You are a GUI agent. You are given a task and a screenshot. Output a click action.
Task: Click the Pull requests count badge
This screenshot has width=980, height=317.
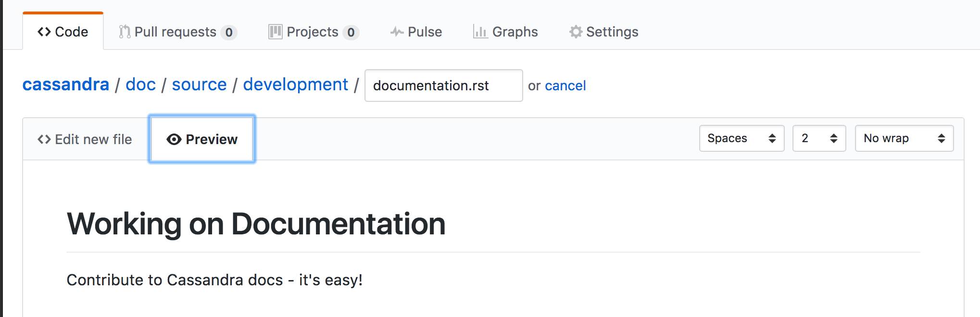229,32
